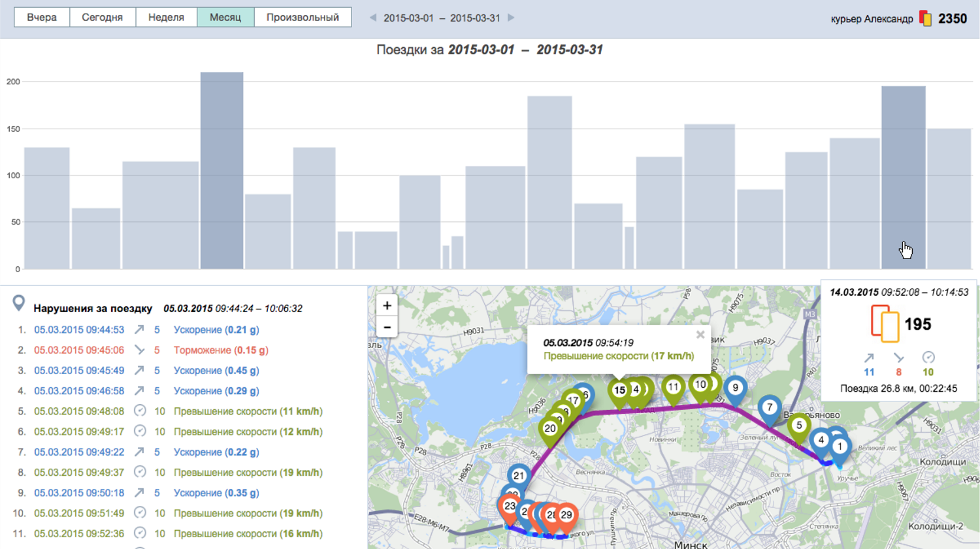This screenshot has height=549, width=980.
Task: Open violation 05.03.2015 09:45:06 braking link
Action: (79, 350)
